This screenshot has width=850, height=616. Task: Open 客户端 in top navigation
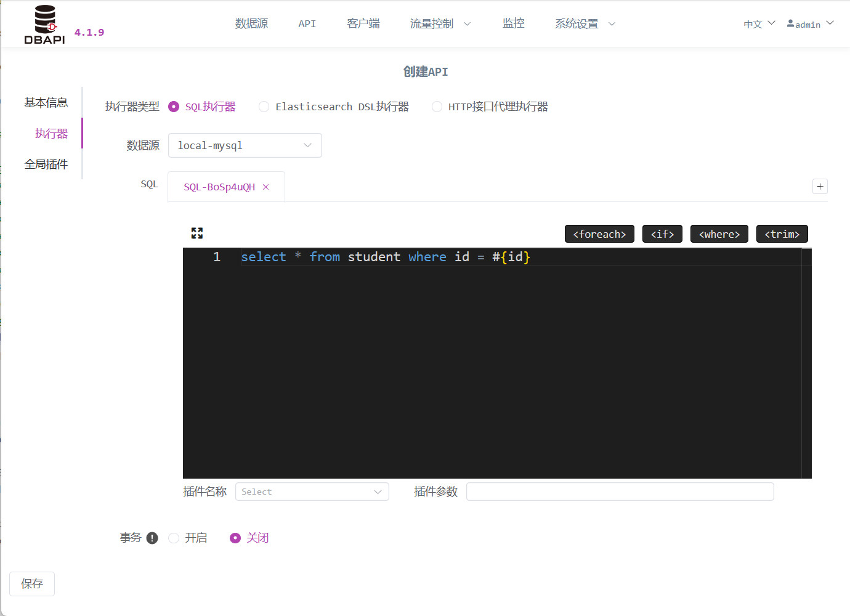(x=363, y=23)
